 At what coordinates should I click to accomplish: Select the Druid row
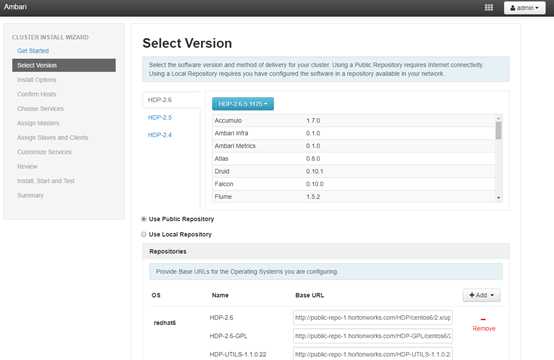coord(354,171)
